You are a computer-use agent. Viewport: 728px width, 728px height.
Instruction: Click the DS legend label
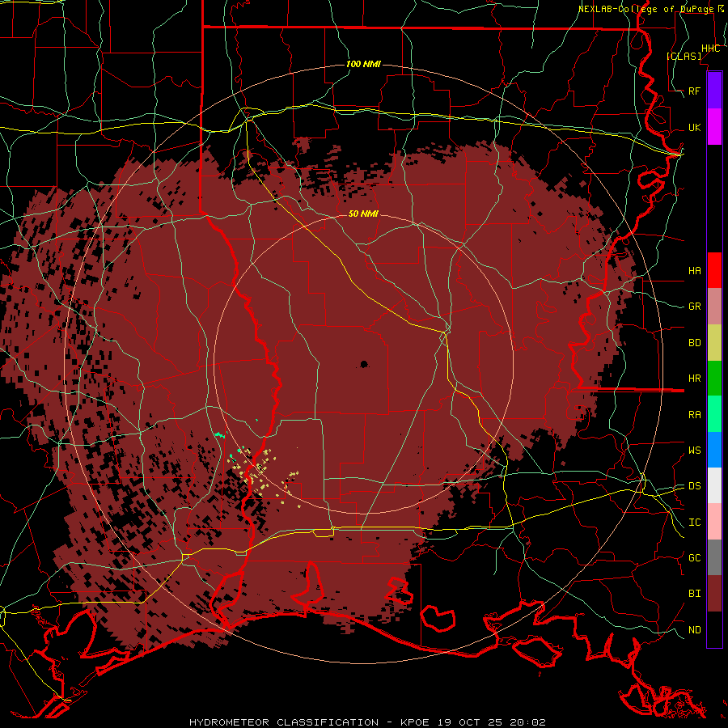point(694,486)
